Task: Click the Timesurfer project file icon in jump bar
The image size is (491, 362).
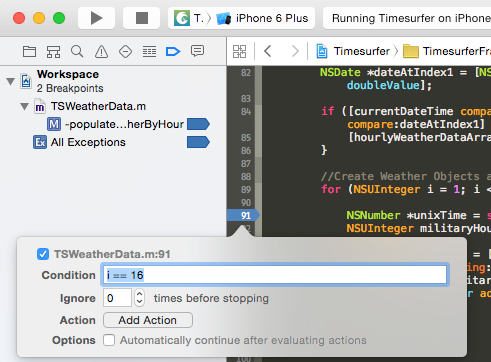Action: tap(322, 51)
